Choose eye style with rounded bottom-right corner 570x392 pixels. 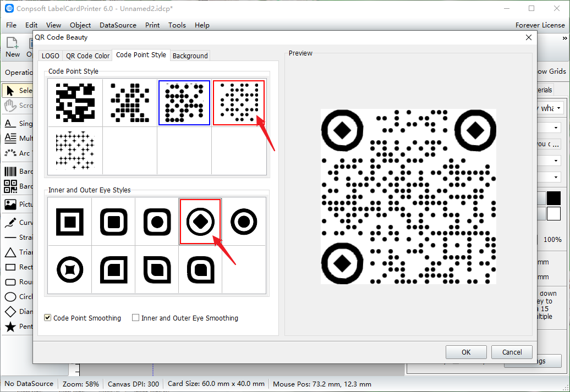[157, 269]
